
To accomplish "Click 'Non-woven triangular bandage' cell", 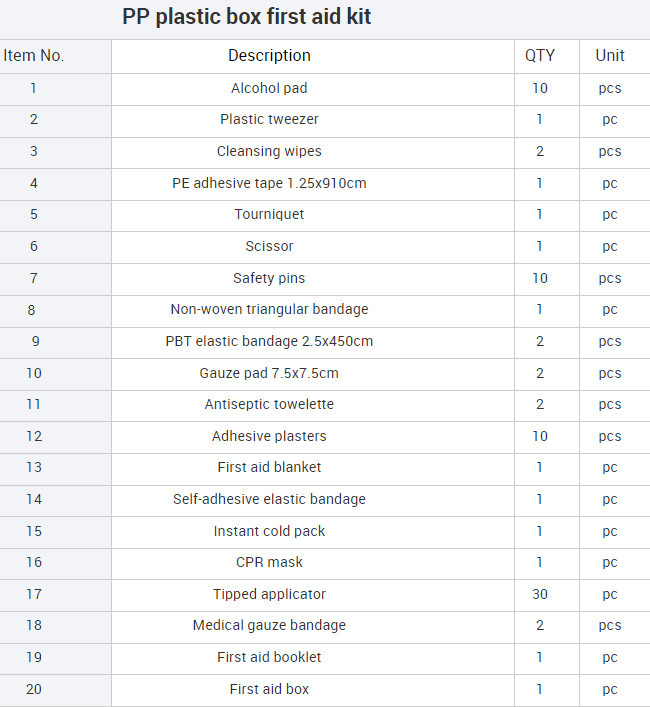I will 269,309.
